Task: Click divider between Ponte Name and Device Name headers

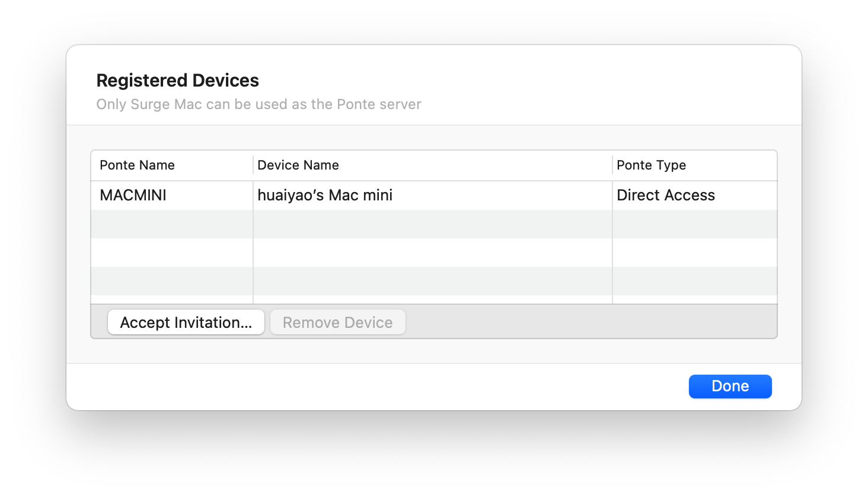Action: tap(253, 165)
